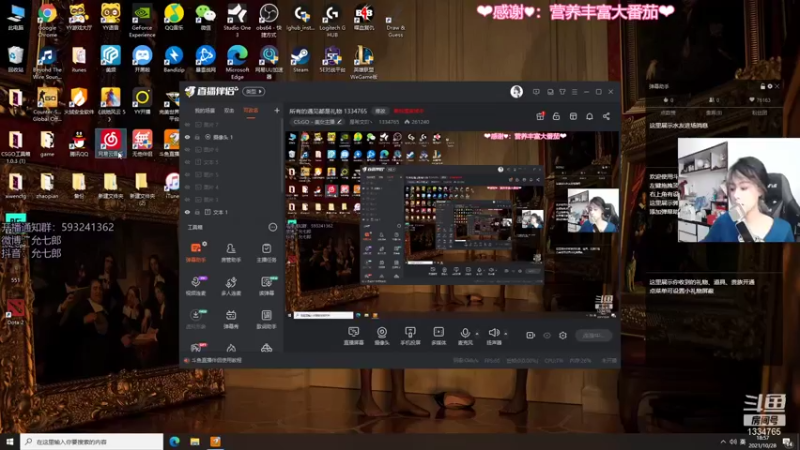Expand the room announcement dropdown beside the category
This screenshot has width=800, height=450.
pos(359,122)
